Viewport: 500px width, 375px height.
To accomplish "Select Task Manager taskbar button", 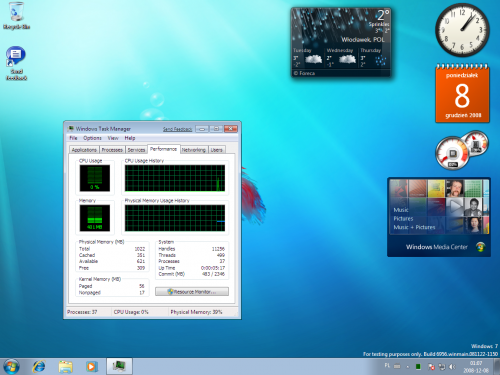I will (119, 366).
